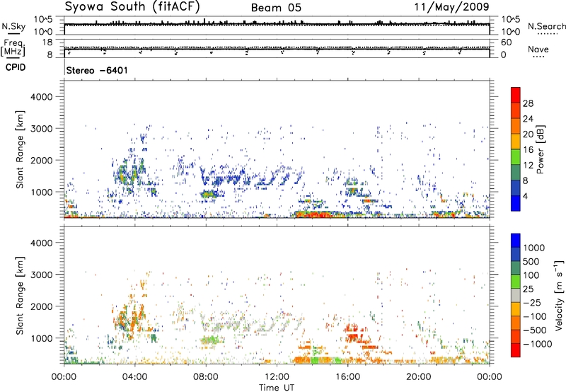
Task: Click the '60' Nave axis tick
Action: (x=507, y=42)
